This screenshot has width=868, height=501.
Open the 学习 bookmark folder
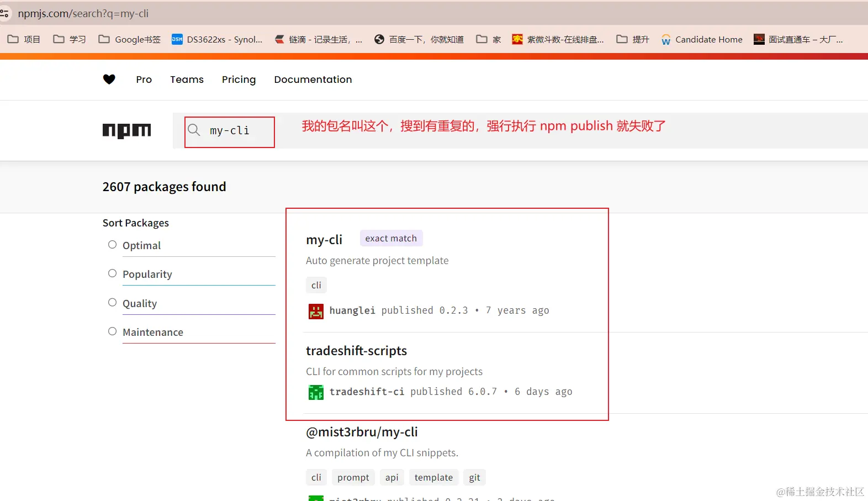(70, 39)
